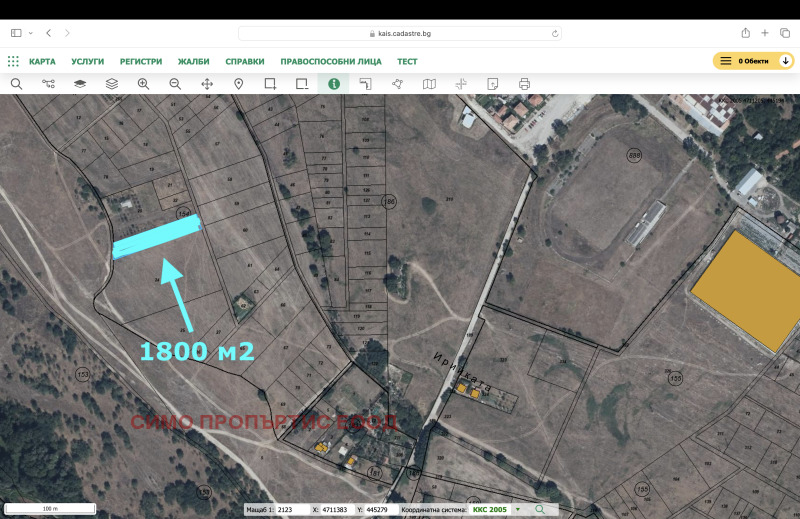Open the export sheet tool
This screenshot has width=800, height=519.
[x=492, y=84]
